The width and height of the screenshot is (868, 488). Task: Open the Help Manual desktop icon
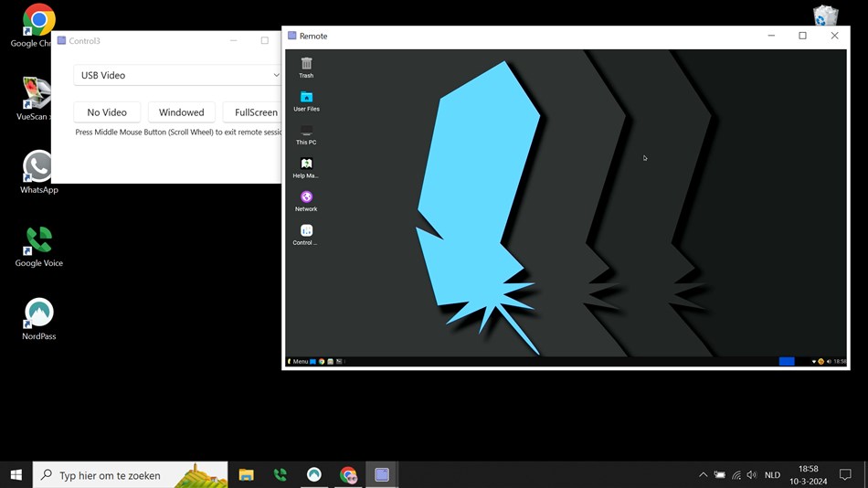(x=306, y=168)
